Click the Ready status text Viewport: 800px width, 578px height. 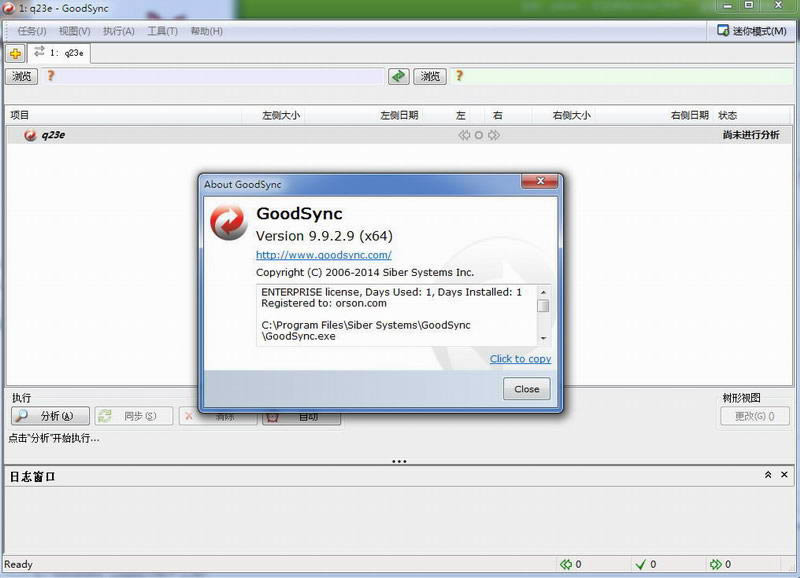(18, 564)
